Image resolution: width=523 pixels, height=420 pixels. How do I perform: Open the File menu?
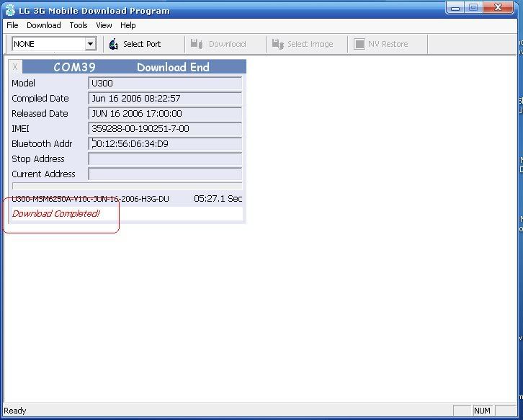tap(12, 25)
